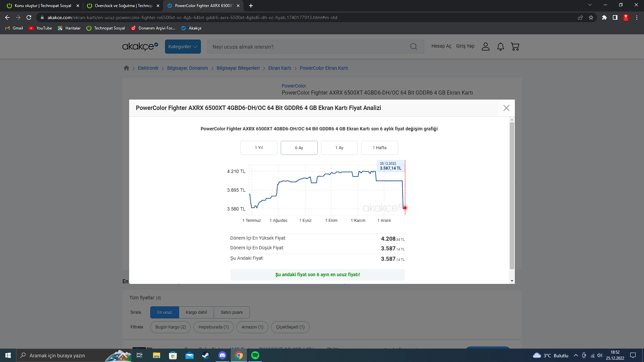The width and height of the screenshot is (644, 362).
Task: Click the user account profile icon
Action: coord(485,47)
